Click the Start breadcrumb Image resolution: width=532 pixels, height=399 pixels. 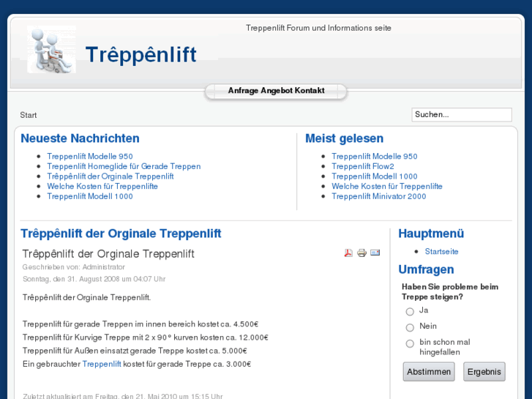coord(28,115)
